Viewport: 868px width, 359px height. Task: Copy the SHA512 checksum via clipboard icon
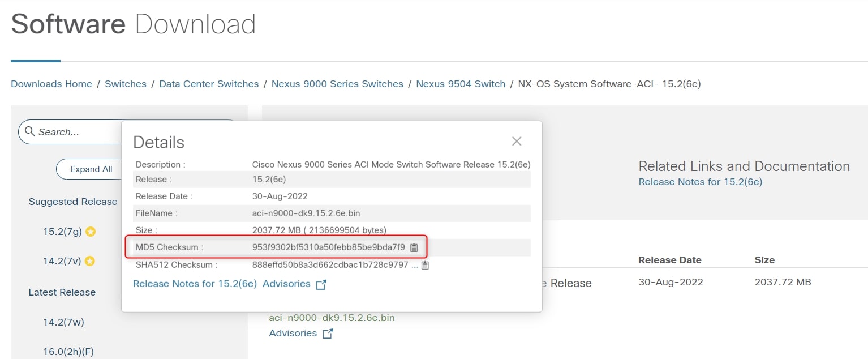pos(425,265)
